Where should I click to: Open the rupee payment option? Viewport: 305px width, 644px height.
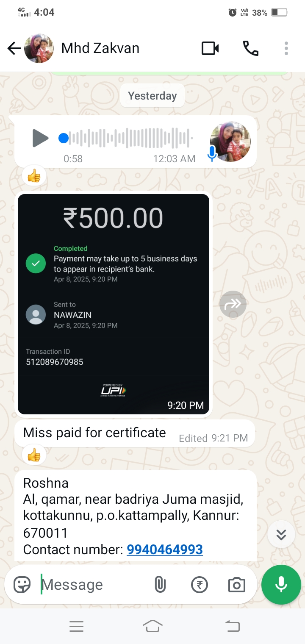pyautogui.click(x=200, y=585)
